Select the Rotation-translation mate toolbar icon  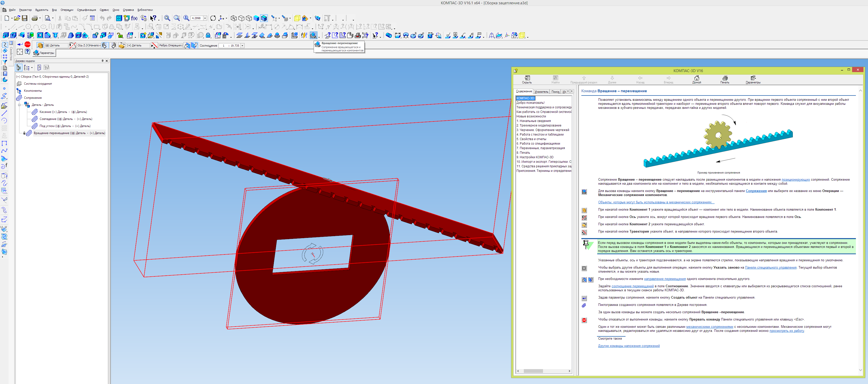coord(313,35)
